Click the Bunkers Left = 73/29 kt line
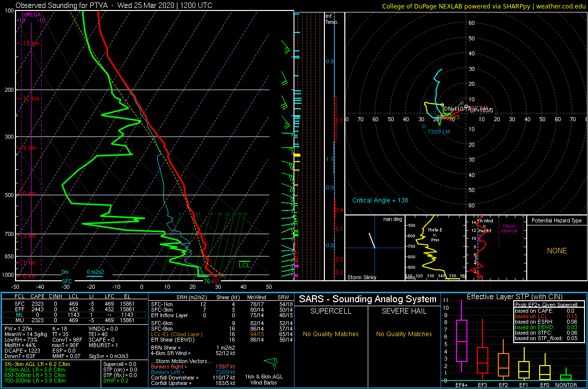 pos(193,372)
